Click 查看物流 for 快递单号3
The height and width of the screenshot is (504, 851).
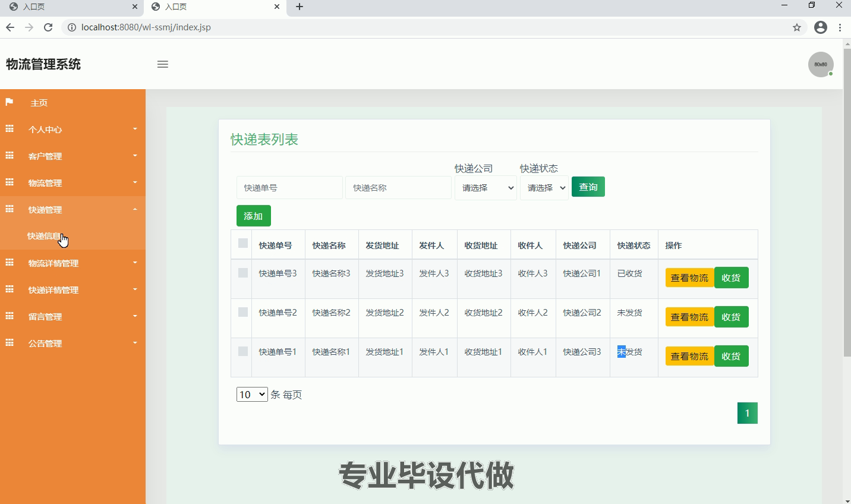click(689, 278)
